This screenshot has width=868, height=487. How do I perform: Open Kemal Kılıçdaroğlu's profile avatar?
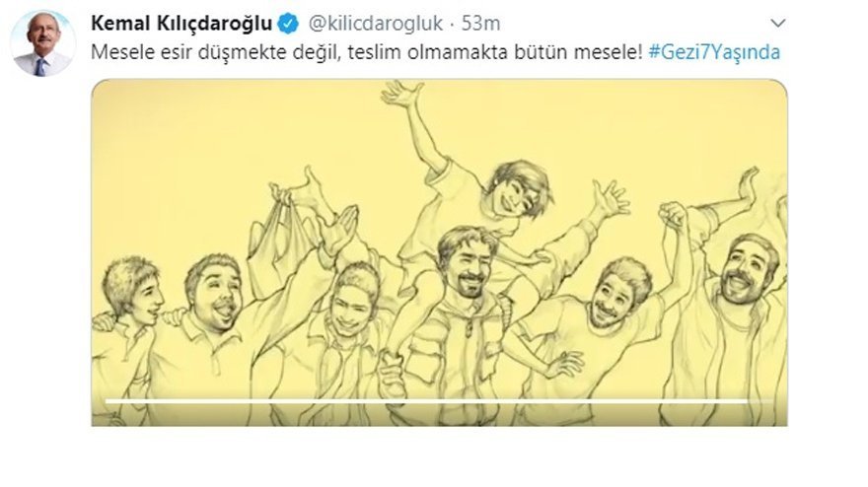point(42,43)
